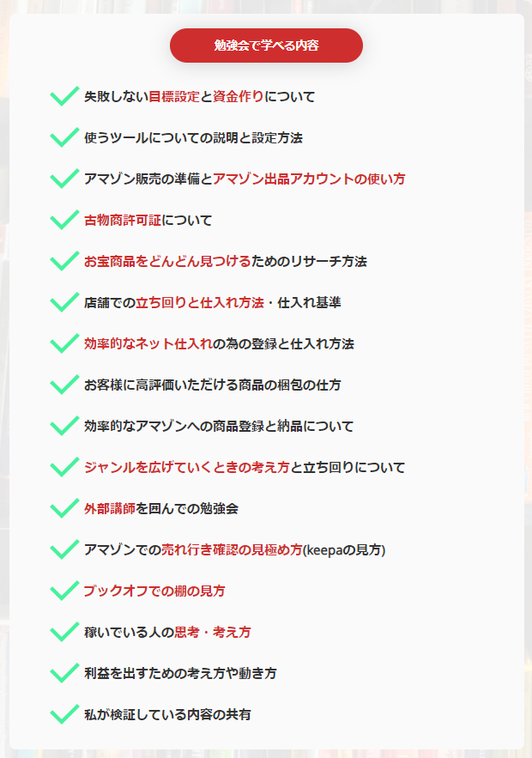Screen dimensions: 532x758
Task: Click checkmark beside 外部講師を囲んでの勉強会
Action: [x=64, y=507]
